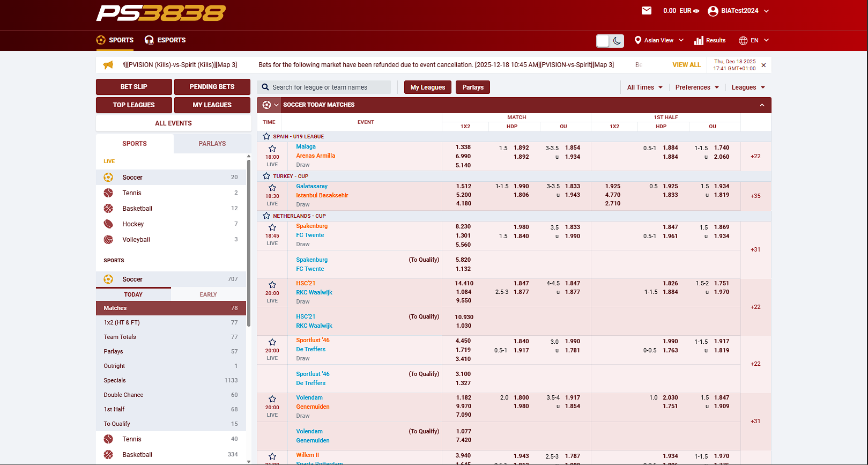Click the live Volleyball sport icon

108,240
